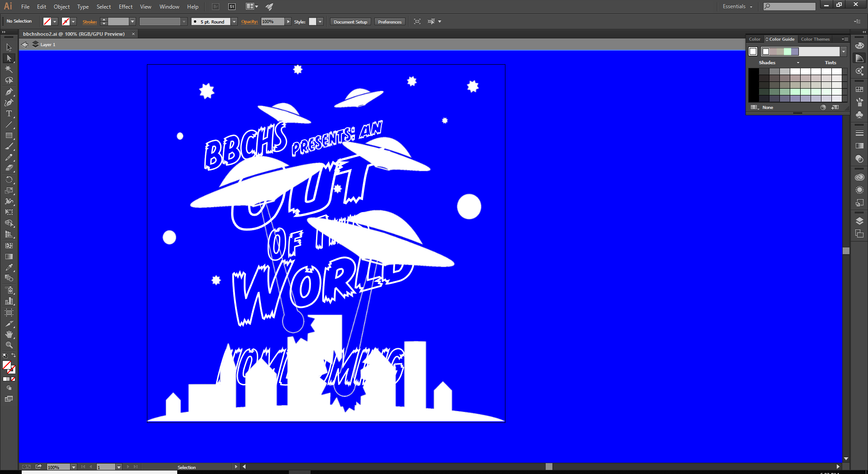Choose the Zoom tool in toolbox
Image resolution: width=868 pixels, height=474 pixels.
(x=9, y=345)
